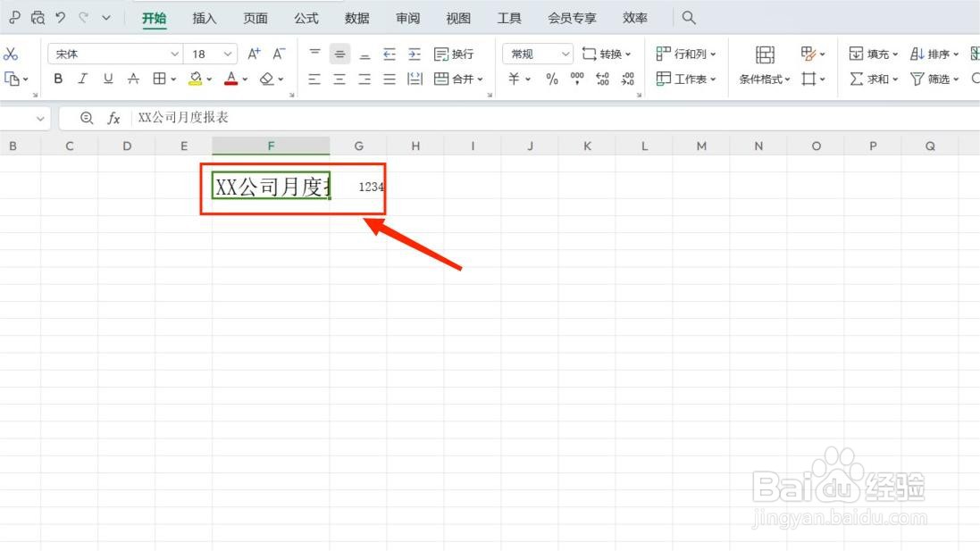
Task: Click the 填充 fill button
Action: pyautogui.click(x=874, y=54)
